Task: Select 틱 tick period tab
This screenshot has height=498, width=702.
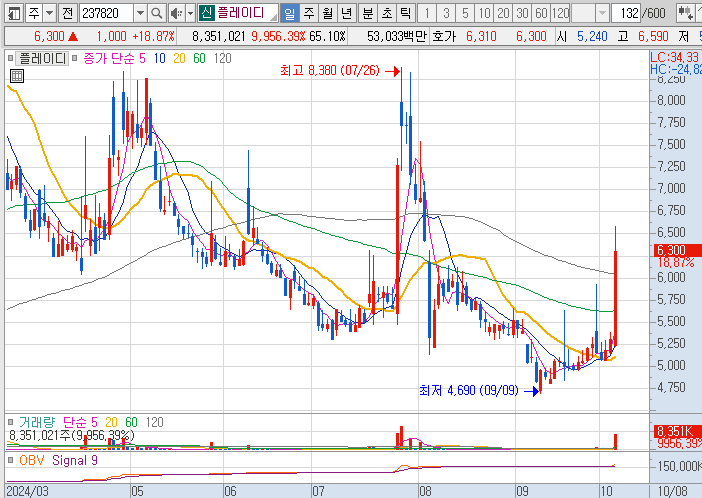Action: point(406,13)
